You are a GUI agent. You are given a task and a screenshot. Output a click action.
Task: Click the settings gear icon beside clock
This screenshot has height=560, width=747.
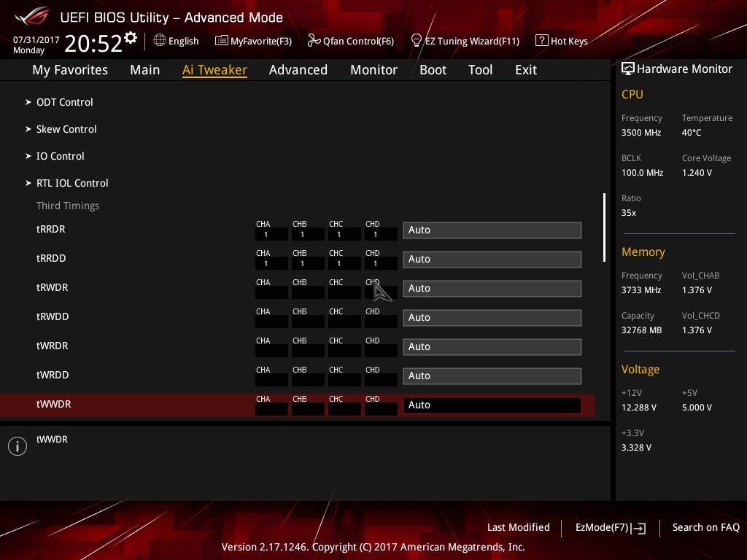[131, 37]
